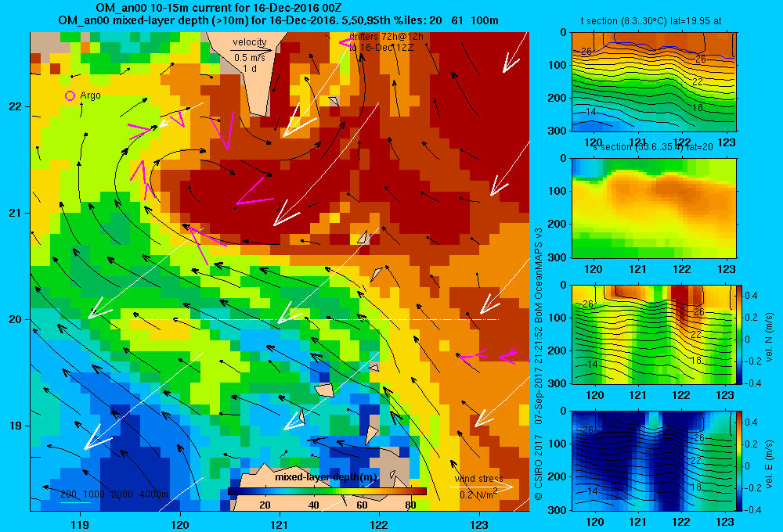
Task: Click the '300' depth tick of the temperature section
Action: pos(557,131)
